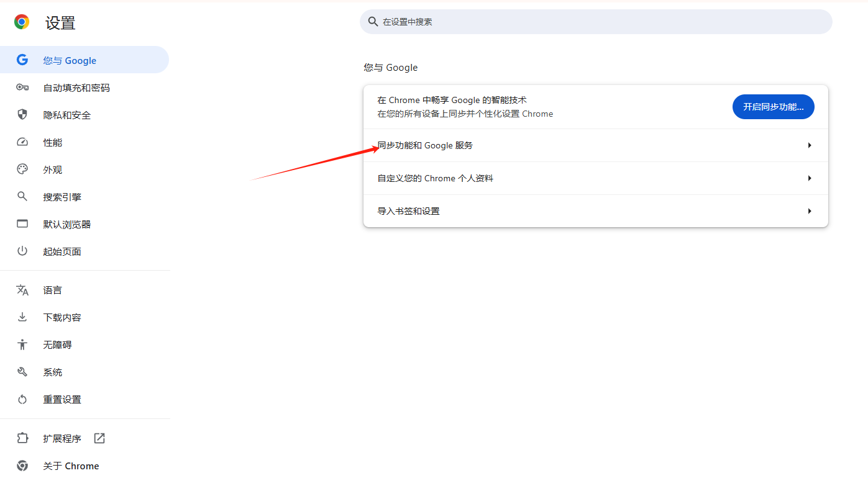The image size is (868, 478).
Task: Go to 隐私和安全 settings
Action: [85, 115]
